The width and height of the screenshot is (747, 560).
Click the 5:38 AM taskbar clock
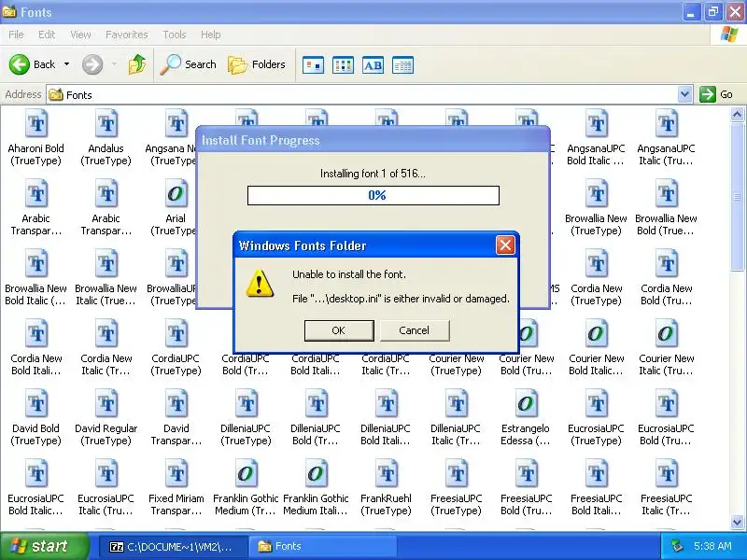[712, 546]
